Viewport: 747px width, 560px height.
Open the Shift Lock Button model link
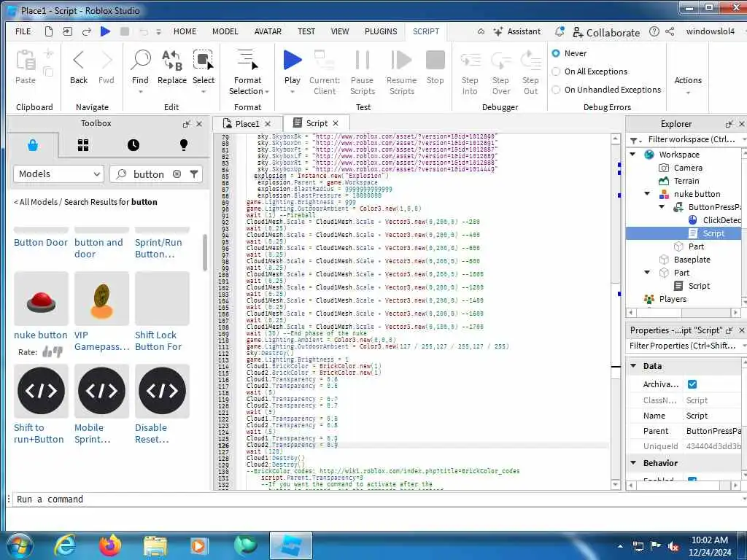(158, 341)
